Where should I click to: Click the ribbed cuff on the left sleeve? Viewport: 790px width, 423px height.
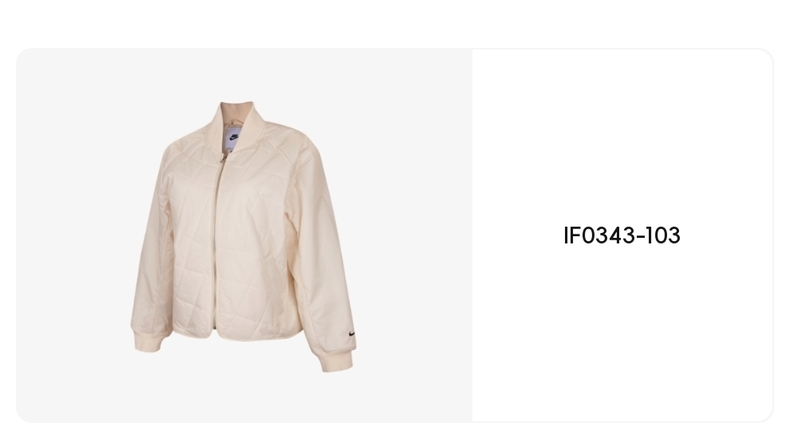(148, 340)
